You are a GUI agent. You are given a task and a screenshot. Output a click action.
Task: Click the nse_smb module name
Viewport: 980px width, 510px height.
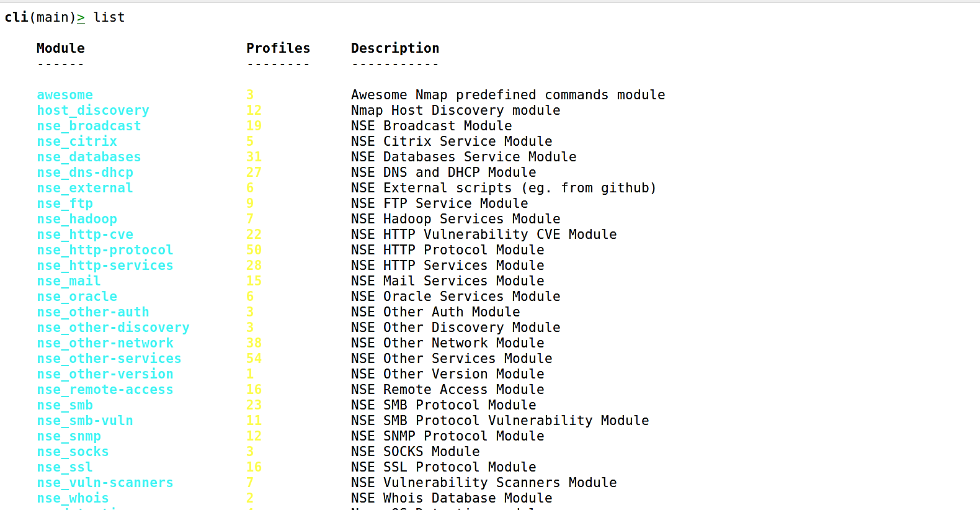[65, 405]
